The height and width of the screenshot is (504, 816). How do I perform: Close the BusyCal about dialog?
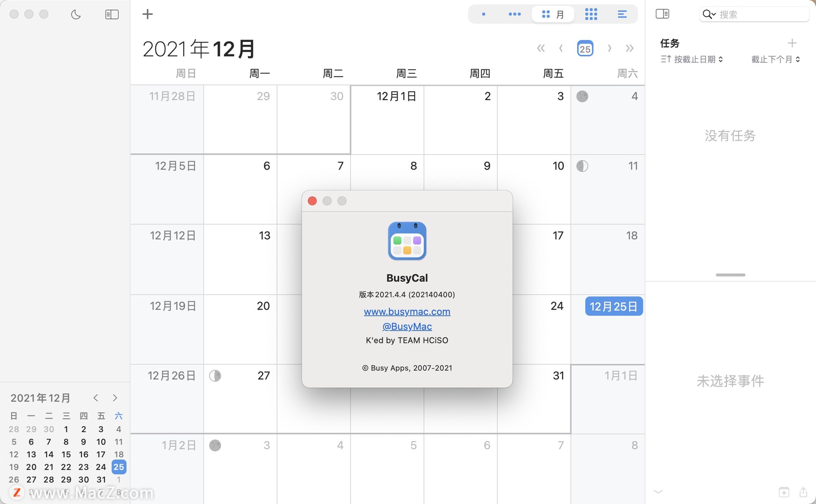click(x=312, y=201)
